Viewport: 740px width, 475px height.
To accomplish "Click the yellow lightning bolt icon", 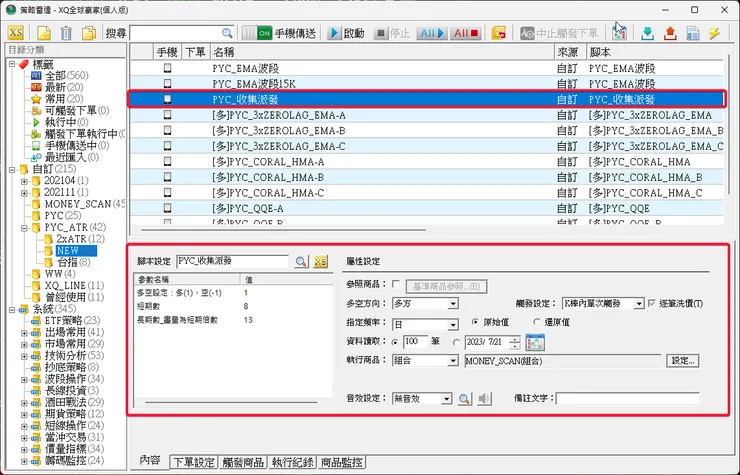I will pos(715,33).
